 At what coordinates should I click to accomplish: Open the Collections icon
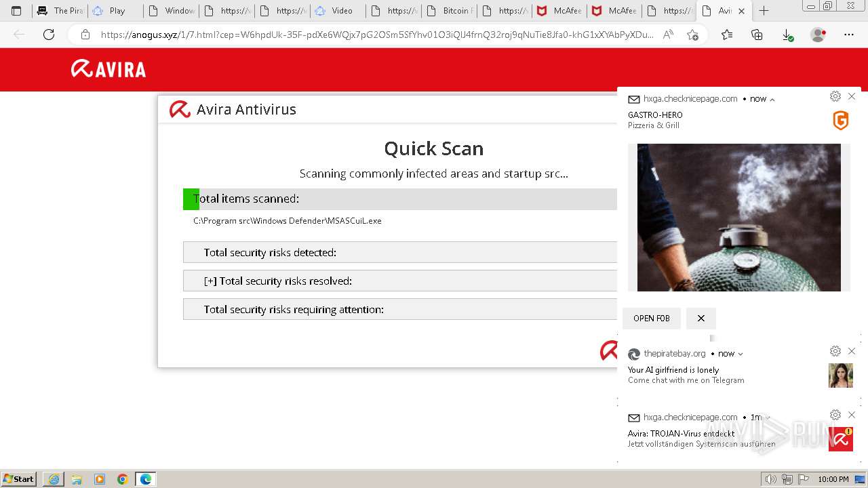tap(757, 35)
